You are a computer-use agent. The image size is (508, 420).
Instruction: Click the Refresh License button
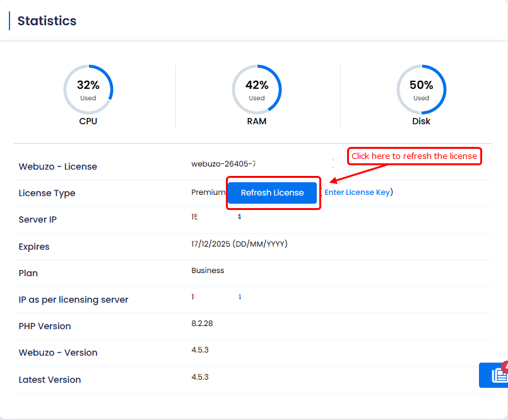click(x=272, y=193)
